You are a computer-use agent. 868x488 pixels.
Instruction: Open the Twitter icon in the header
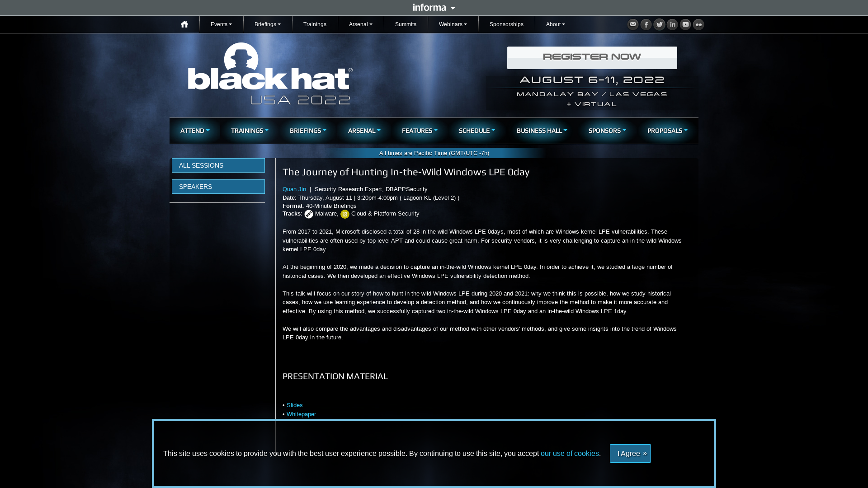659,24
